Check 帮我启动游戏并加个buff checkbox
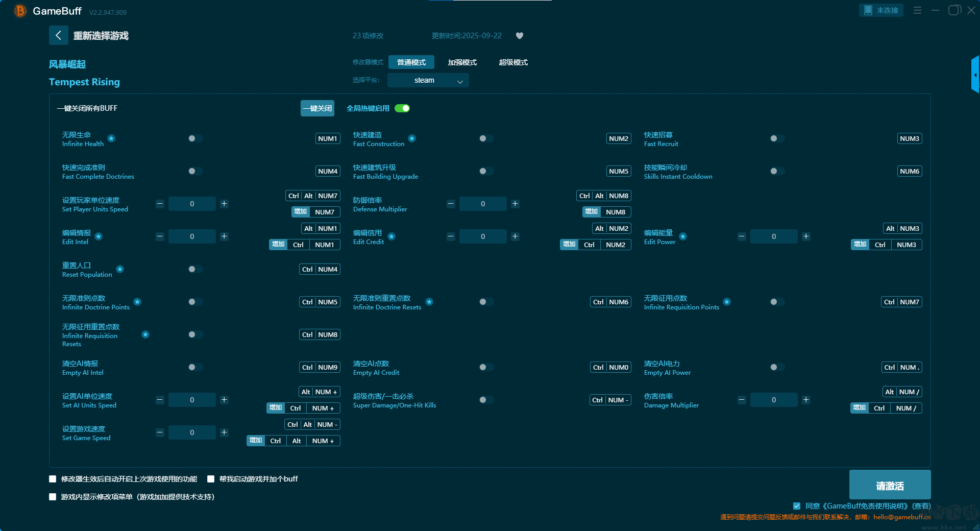 tap(211, 479)
